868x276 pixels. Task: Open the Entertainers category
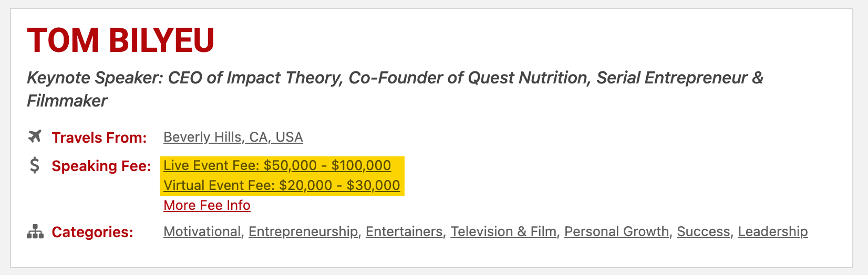(404, 231)
